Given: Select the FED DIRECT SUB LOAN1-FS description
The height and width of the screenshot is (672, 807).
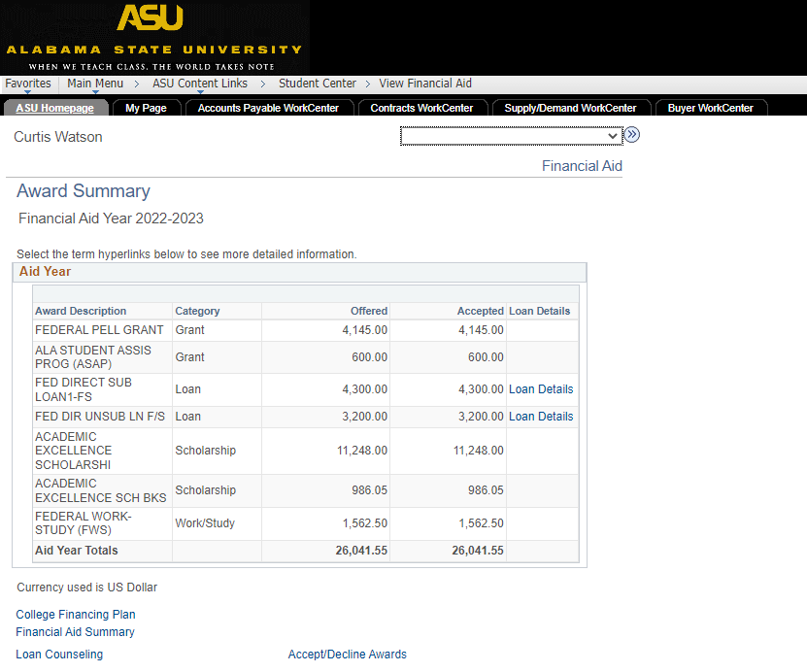Looking at the screenshot, I should tap(84, 389).
